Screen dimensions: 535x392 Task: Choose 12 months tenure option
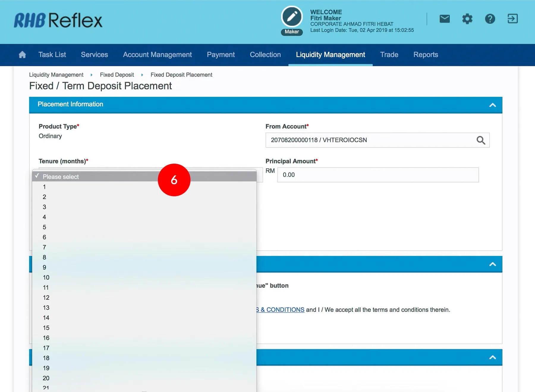pyautogui.click(x=46, y=298)
